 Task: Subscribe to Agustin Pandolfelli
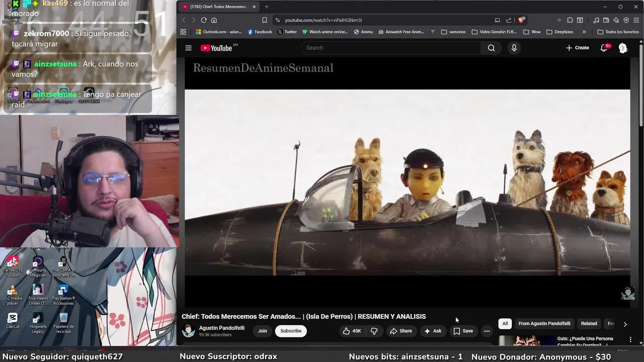[x=291, y=331]
